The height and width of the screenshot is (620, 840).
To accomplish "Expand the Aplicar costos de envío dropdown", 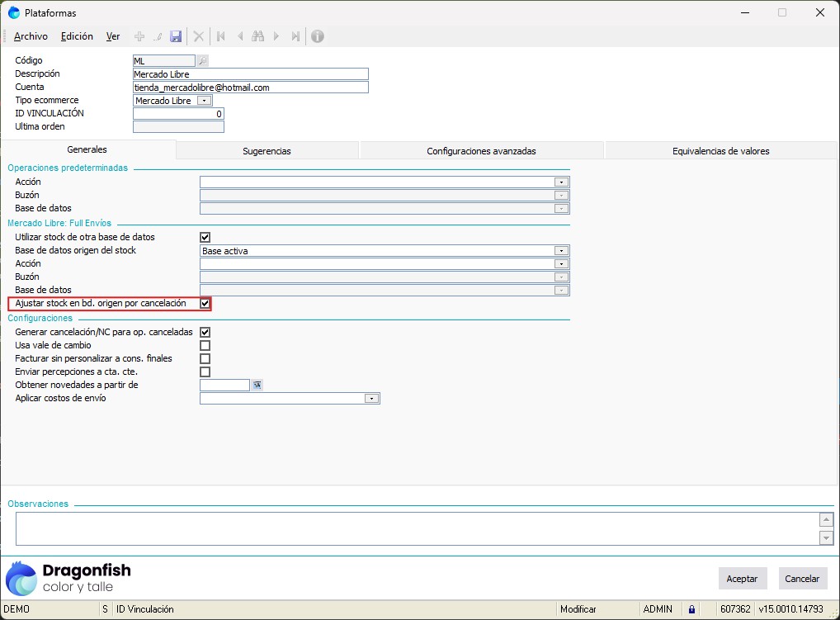I will click(x=372, y=398).
